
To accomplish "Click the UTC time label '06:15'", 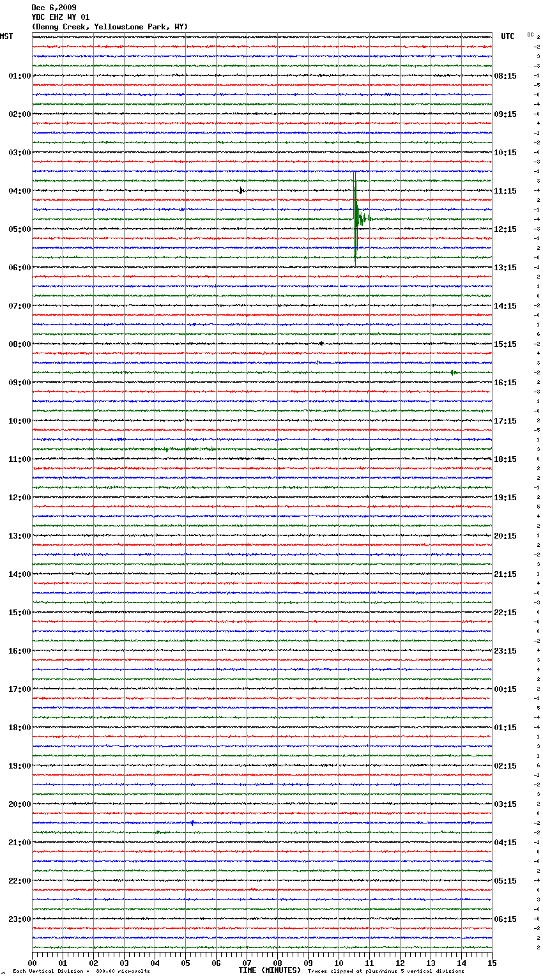I will point(505,919).
